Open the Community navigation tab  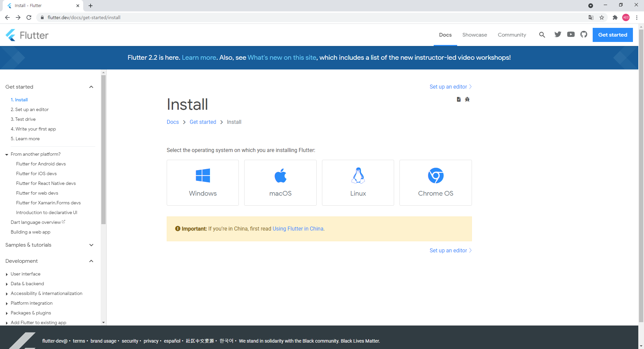point(512,35)
